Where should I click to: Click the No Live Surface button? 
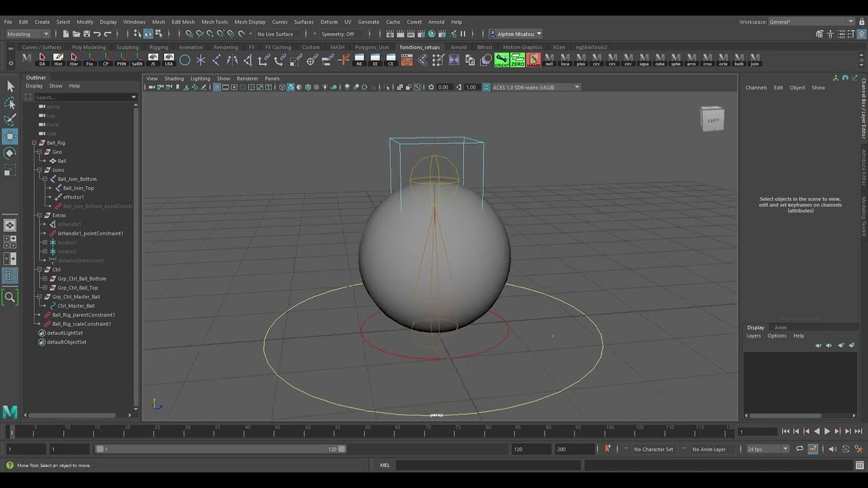[275, 33]
